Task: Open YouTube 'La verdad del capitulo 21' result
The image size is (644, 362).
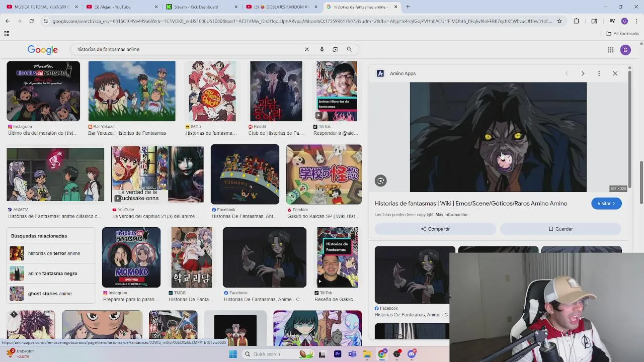Action: (x=157, y=174)
